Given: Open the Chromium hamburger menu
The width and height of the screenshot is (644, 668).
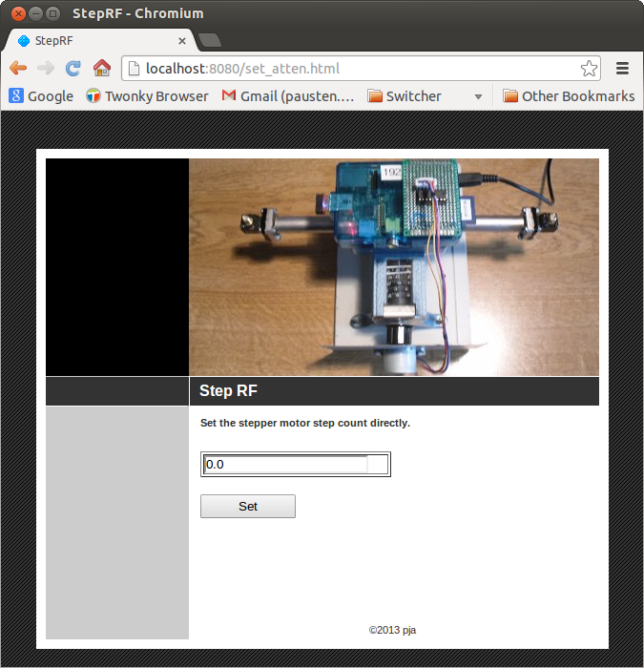Looking at the screenshot, I should click(x=622, y=68).
